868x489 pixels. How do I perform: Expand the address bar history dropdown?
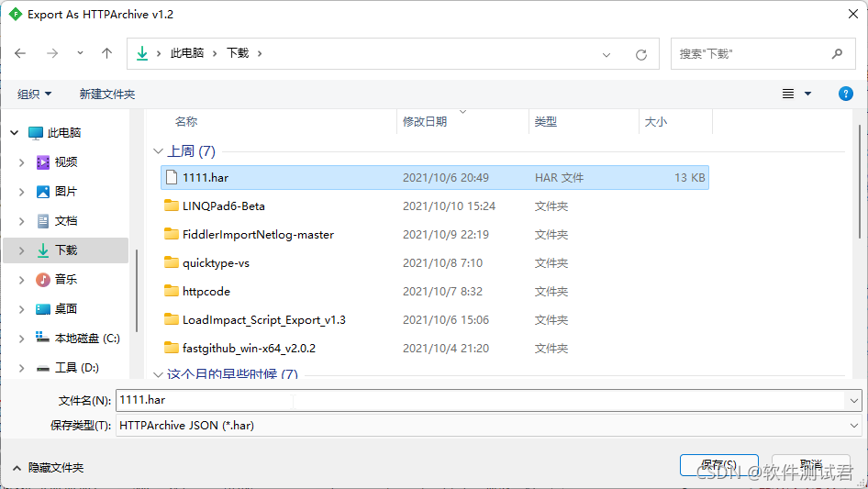point(606,54)
